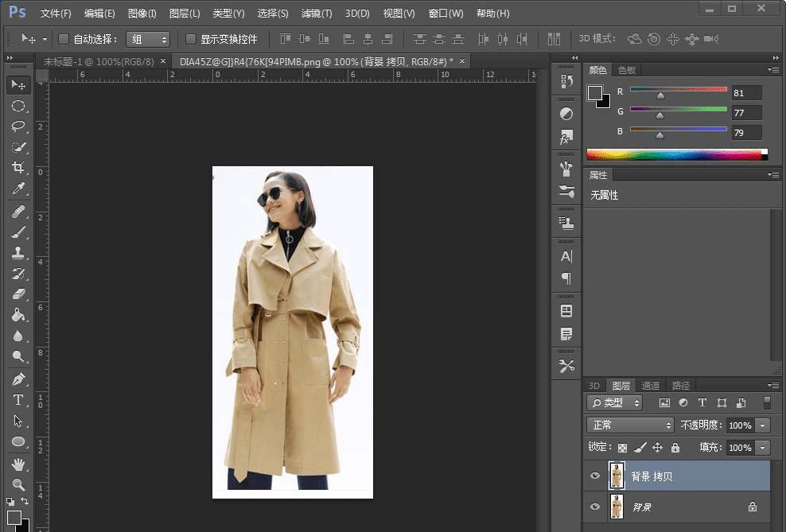786x532 pixels.
Task: Hide the 背景 拷贝 layer
Action: (594, 476)
